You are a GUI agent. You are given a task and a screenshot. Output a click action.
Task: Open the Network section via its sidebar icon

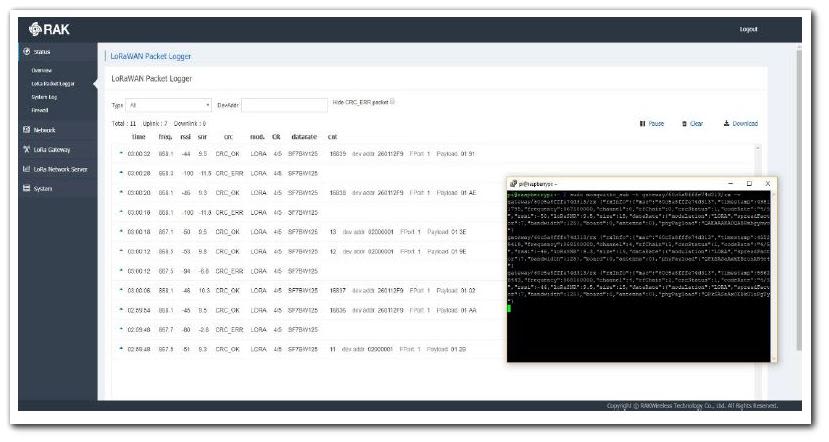(x=26, y=130)
